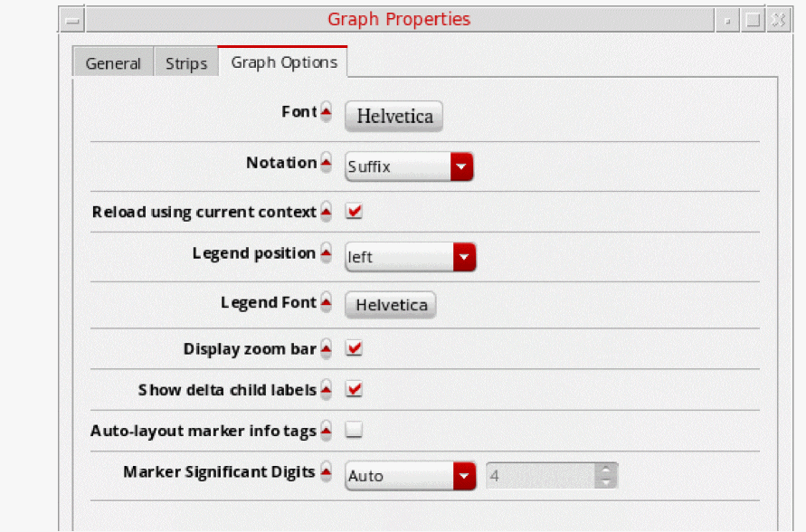Expand the Legend position dropdown
The width and height of the screenshot is (806, 532).
pyautogui.click(x=410, y=257)
